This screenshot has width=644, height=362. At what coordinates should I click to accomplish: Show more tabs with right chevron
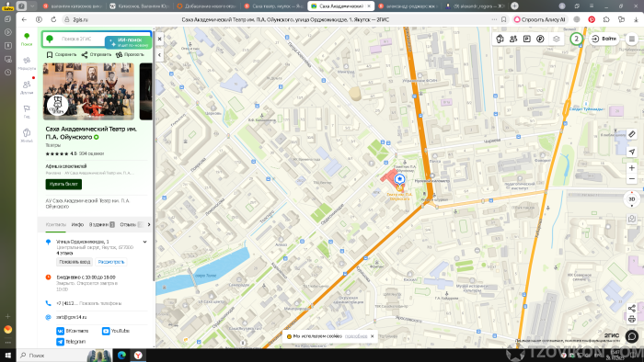[x=149, y=225]
